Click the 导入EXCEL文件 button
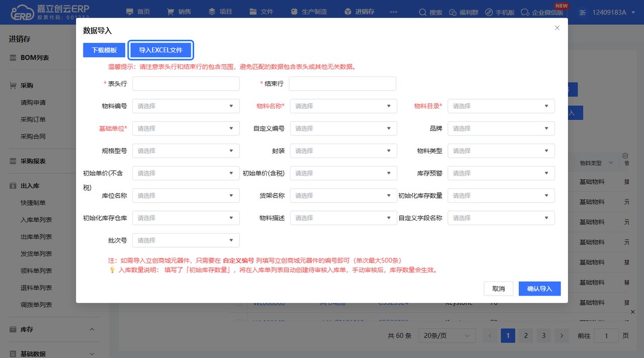Image resolution: width=644 pixels, height=358 pixels. (x=160, y=50)
